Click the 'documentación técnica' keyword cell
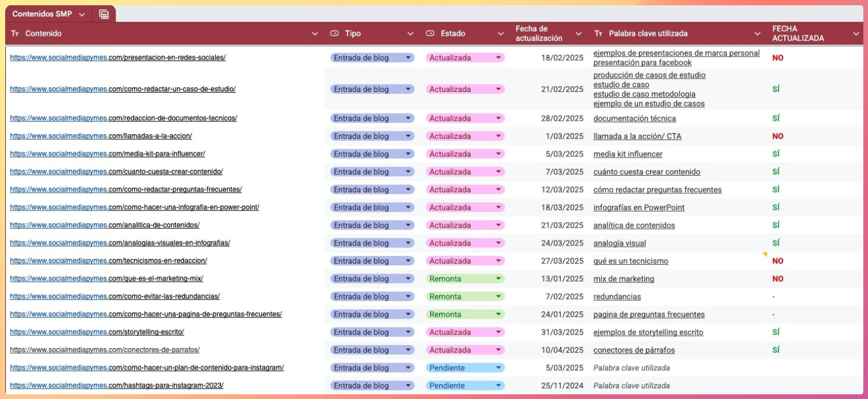Screen dimensions: 868x399 pyautogui.click(x=634, y=118)
